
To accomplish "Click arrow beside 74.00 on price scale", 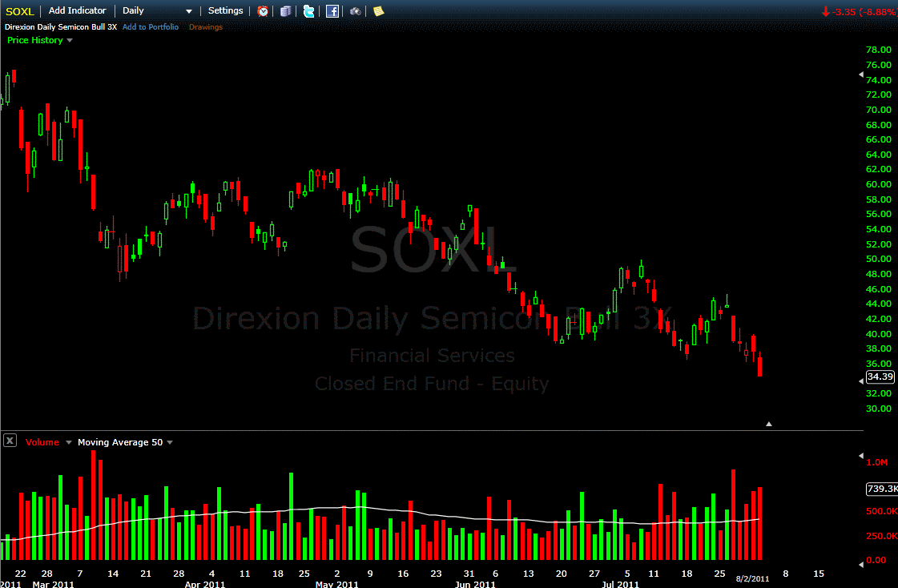I will 861,75.
